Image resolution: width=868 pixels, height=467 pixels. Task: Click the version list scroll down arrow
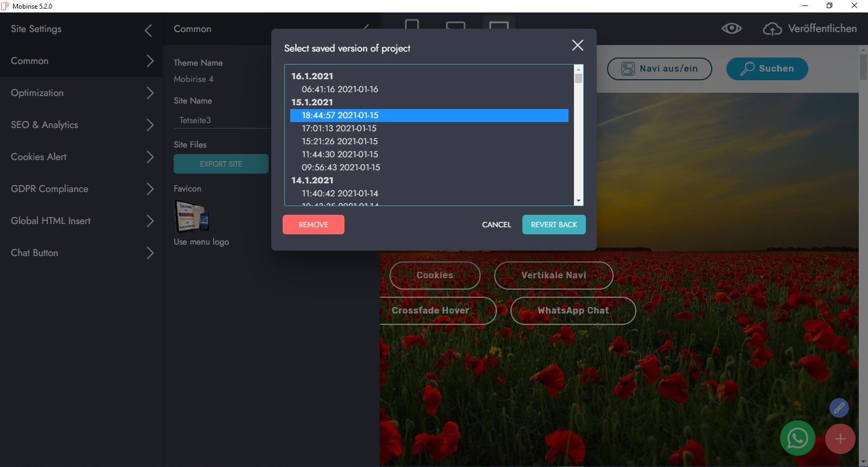(x=578, y=201)
